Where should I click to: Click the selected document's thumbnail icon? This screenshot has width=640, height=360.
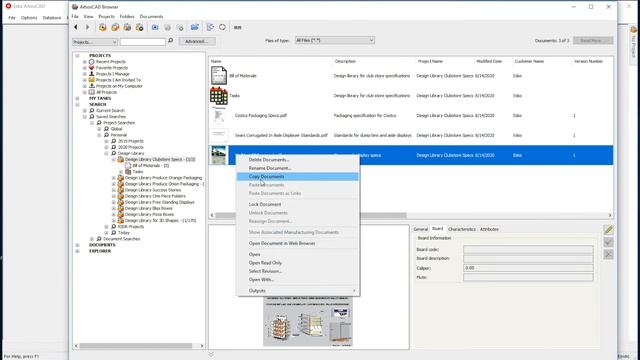tap(219, 155)
